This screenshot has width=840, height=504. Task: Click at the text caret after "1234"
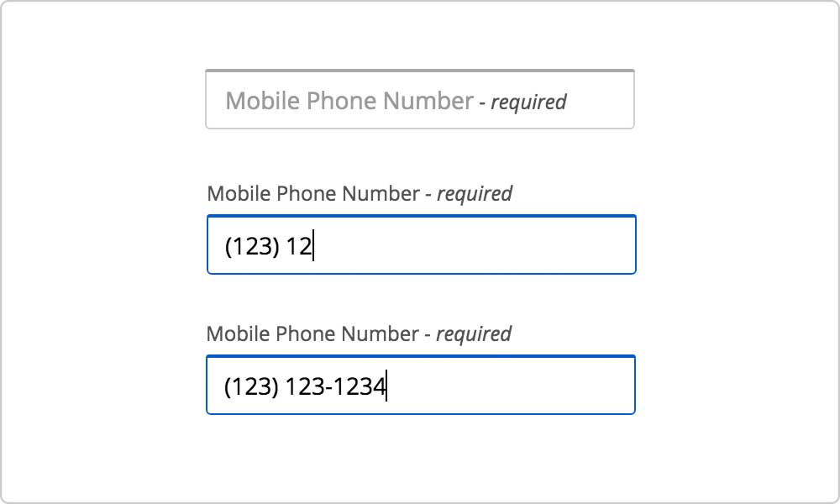click(386, 386)
